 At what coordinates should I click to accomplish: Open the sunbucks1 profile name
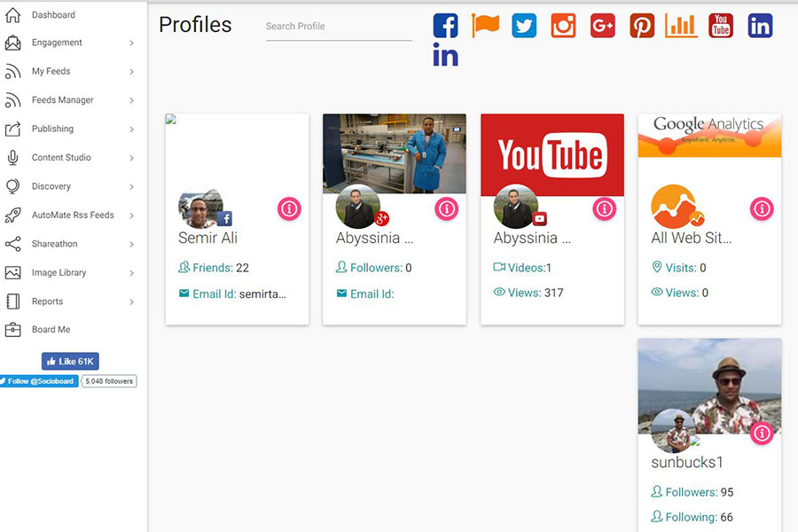(x=687, y=462)
